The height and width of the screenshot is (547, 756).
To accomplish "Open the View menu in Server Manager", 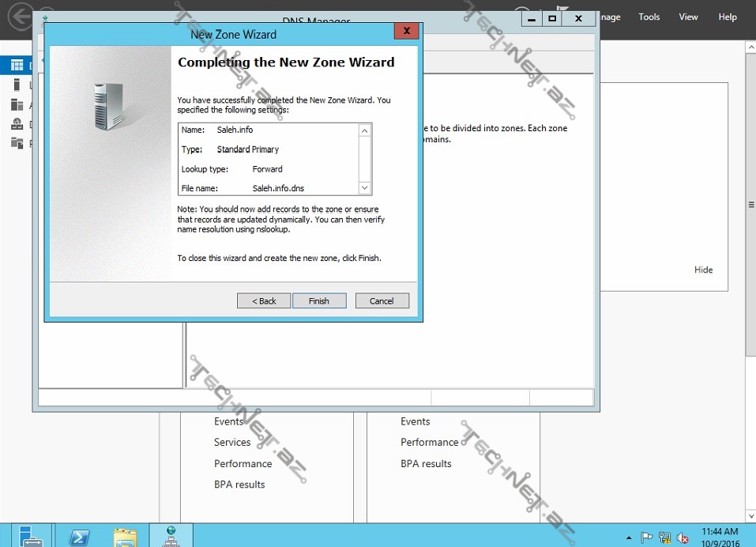I will pyautogui.click(x=688, y=17).
